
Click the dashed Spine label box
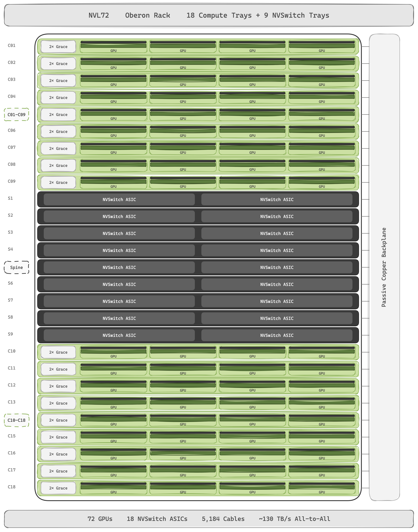coord(16,267)
